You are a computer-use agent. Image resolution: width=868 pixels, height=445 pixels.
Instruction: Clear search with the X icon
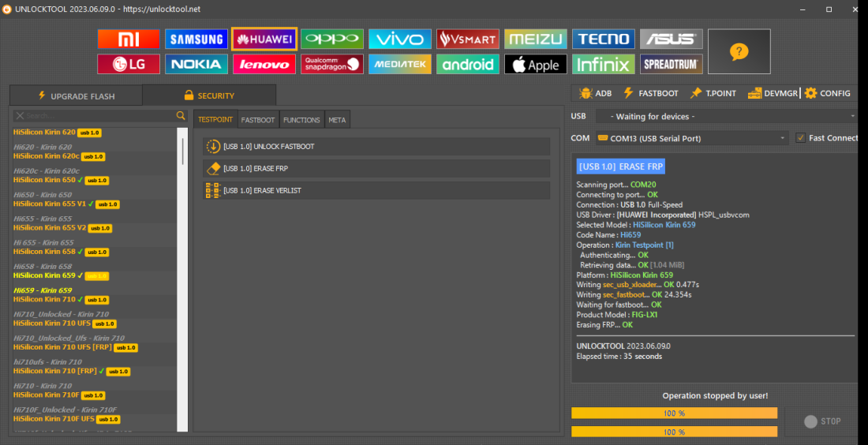point(20,116)
